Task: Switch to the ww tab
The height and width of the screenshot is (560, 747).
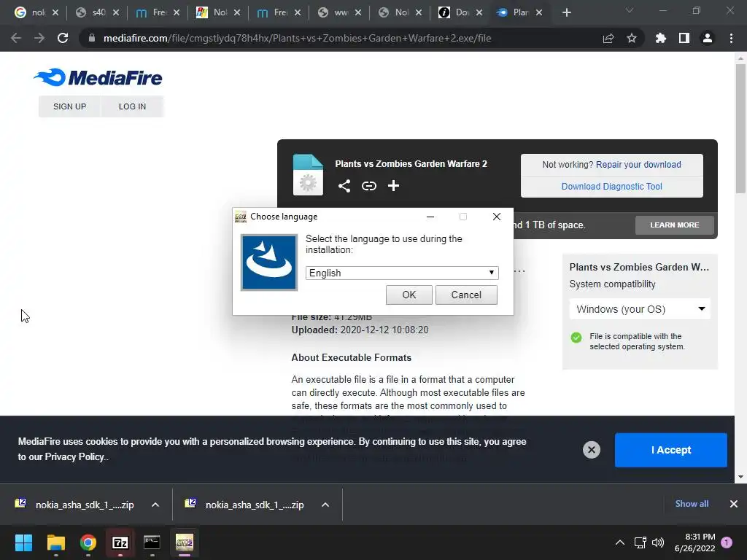Action: pos(339,12)
